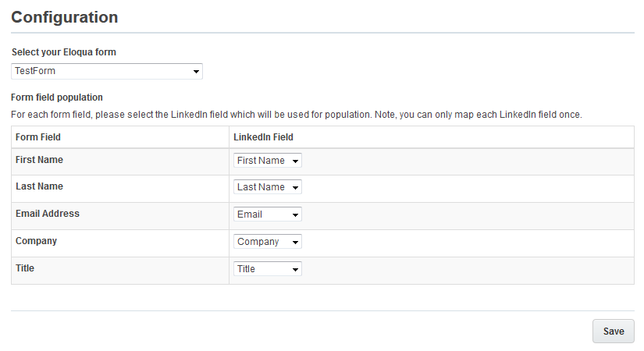This screenshot has height=351, width=644.
Task: Select the Last Name form field row label
Action: 39,187
